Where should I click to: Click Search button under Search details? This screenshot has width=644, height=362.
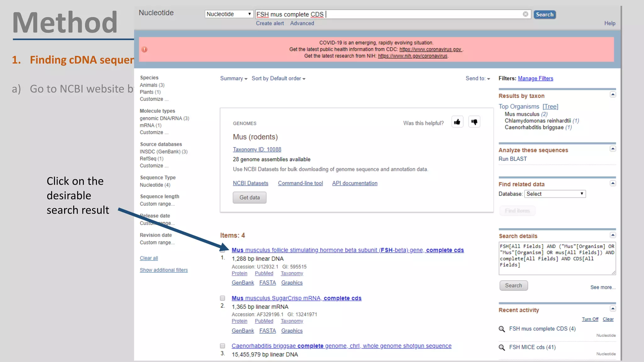pyautogui.click(x=514, y=286)
